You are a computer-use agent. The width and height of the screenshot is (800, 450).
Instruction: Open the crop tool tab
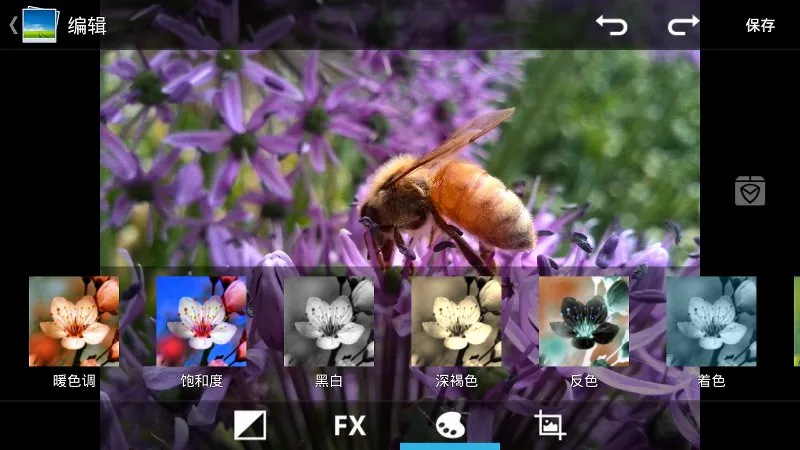pyautogui.click(x=550, y=425)
